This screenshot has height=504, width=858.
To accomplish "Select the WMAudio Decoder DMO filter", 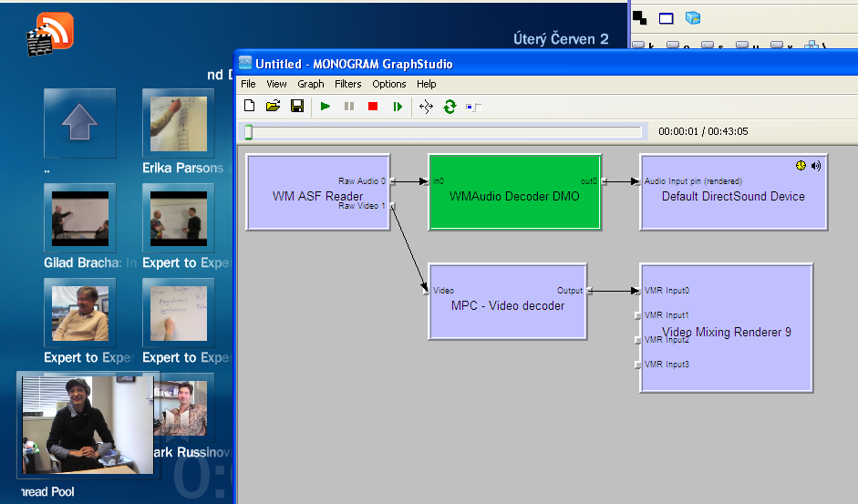I will point(515,192).
